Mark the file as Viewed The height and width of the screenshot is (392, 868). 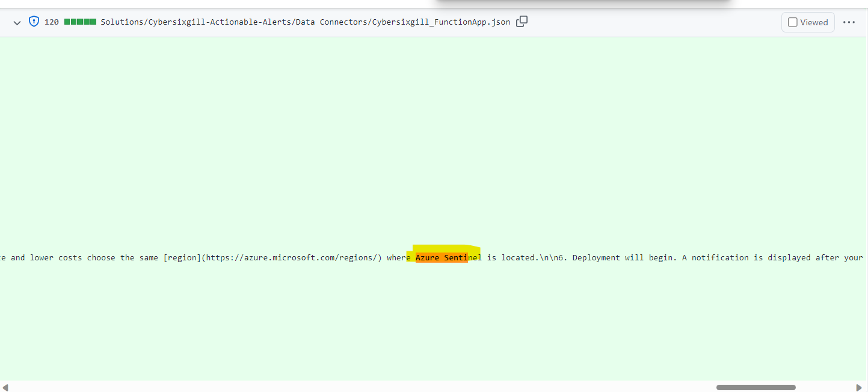[x=808, y=22]
